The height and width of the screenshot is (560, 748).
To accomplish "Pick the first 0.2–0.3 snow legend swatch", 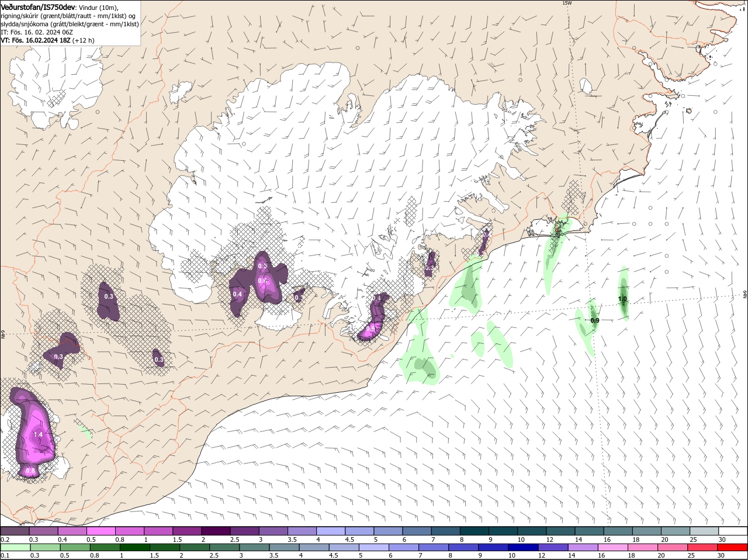I will point(15,531).
